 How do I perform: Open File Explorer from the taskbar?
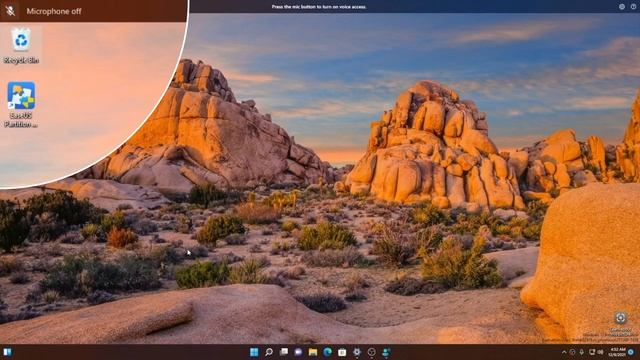click(x=313, y=352)
